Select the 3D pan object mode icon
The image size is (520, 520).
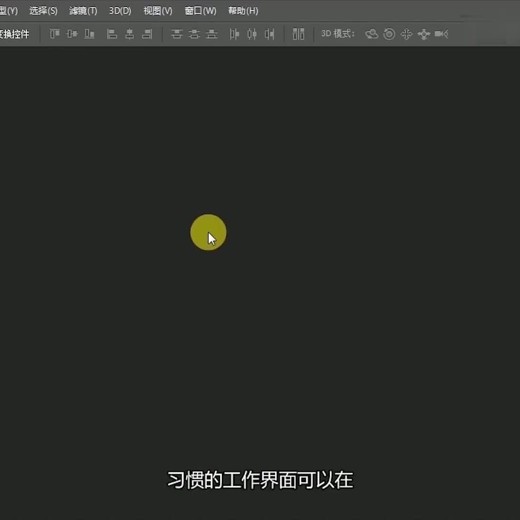406,34
